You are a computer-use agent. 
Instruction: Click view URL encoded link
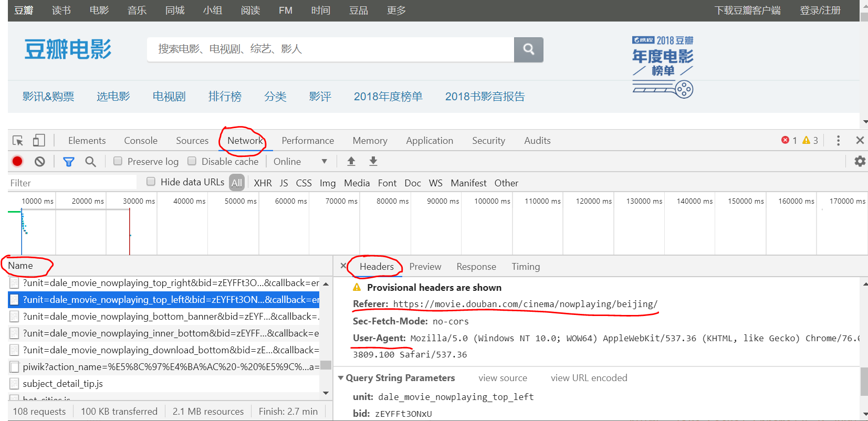[589, 378]
